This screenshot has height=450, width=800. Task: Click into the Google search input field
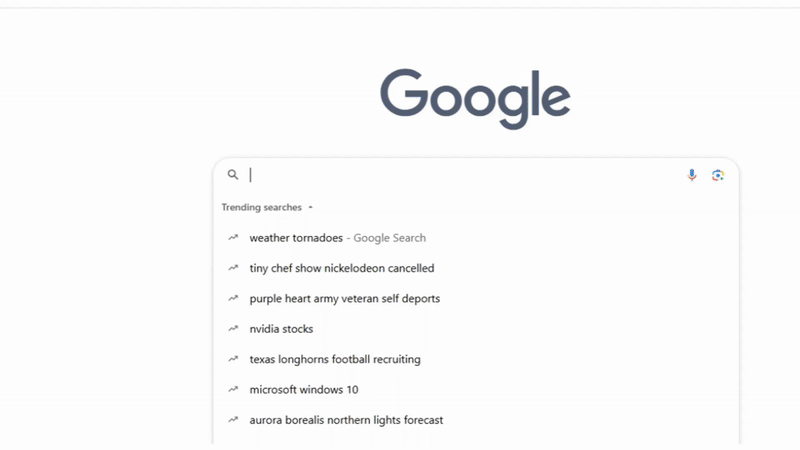[460, 175]
